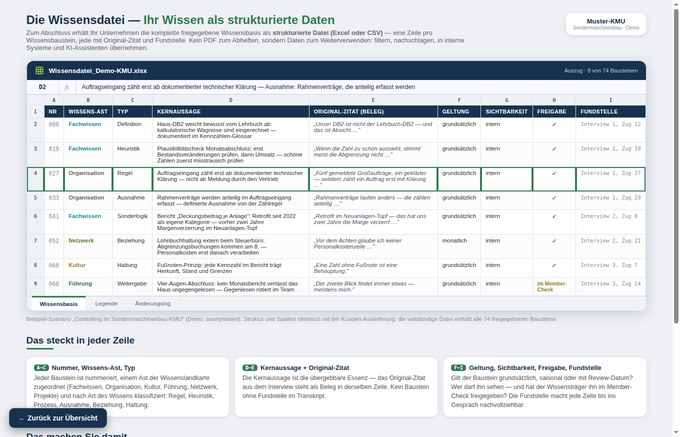This screenshot has height=437, width=680.
Task: Click the Freigabe checkmark in row 033
Action: click(554, 198)
